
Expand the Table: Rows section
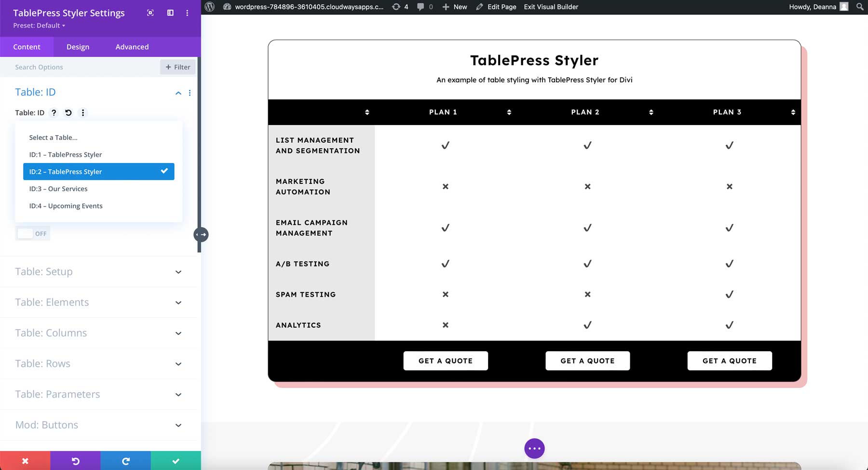(x=98, y=363)
